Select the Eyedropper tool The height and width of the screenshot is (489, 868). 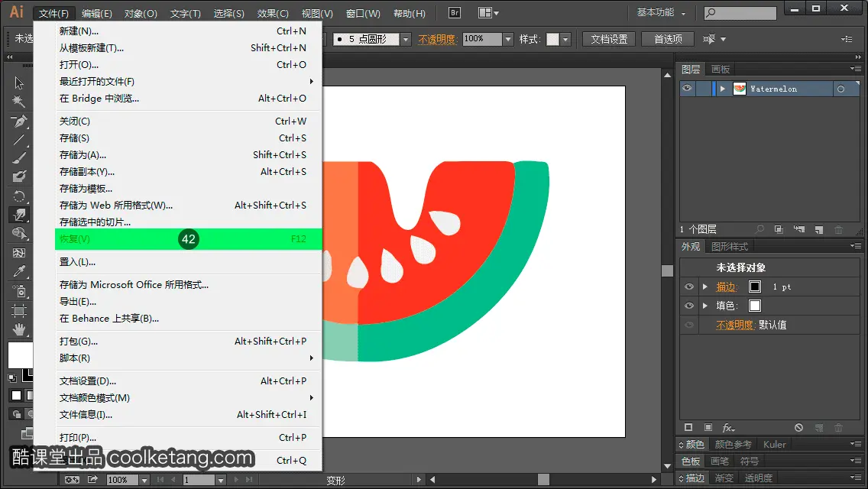tap(19, 271)
